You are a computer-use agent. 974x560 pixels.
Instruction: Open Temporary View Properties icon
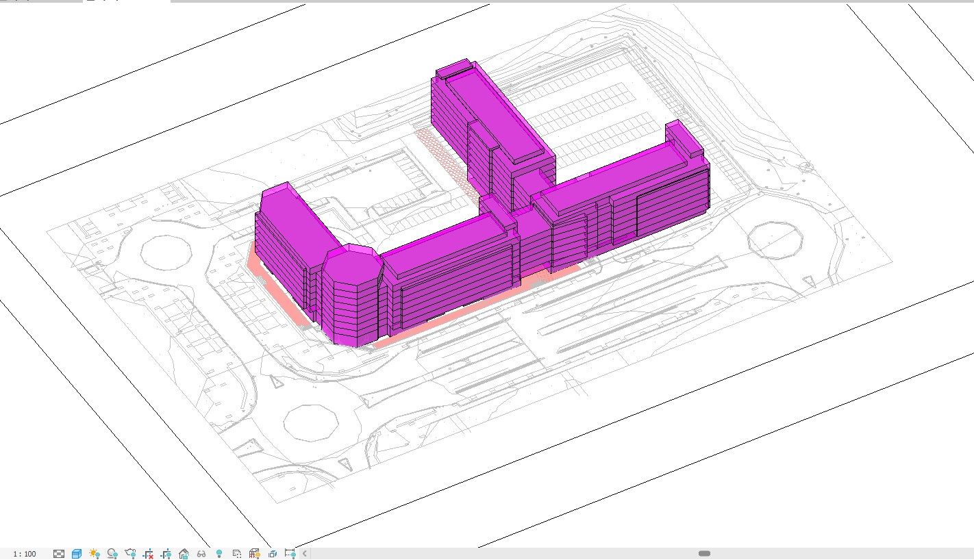tap(237, 554)
